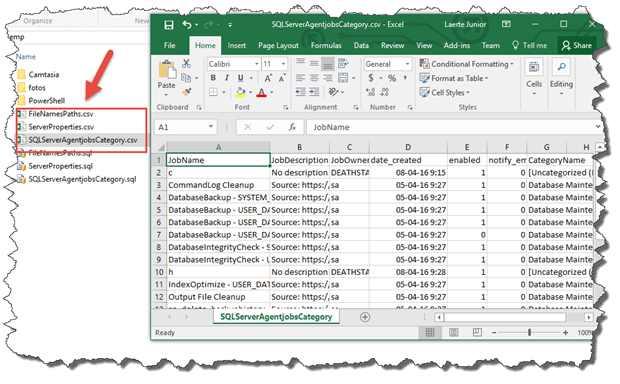Click the Redo arrow in title bar
Screen dimensions: 620x384
pyautogui.click(x=208, y=25)
